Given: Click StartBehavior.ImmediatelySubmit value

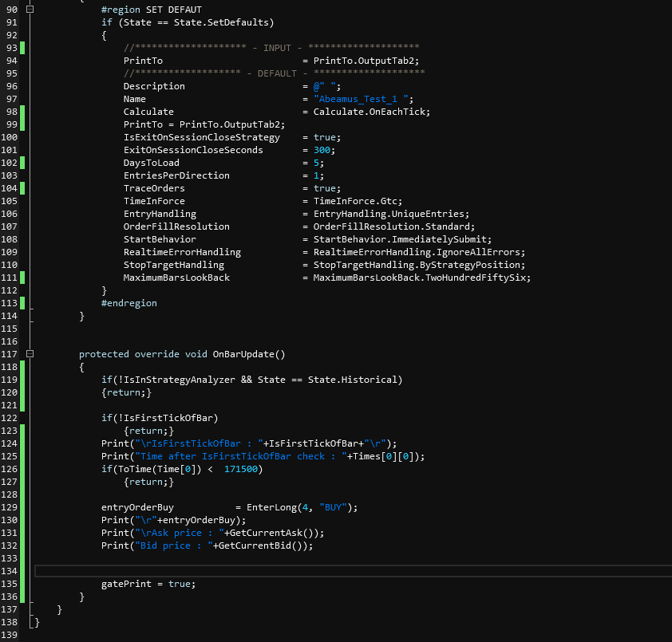Looking at the screenshot, I should tap(402, 239).
